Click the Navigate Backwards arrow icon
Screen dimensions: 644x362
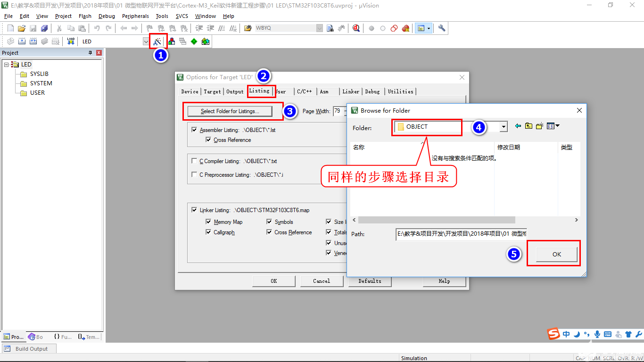124,28
